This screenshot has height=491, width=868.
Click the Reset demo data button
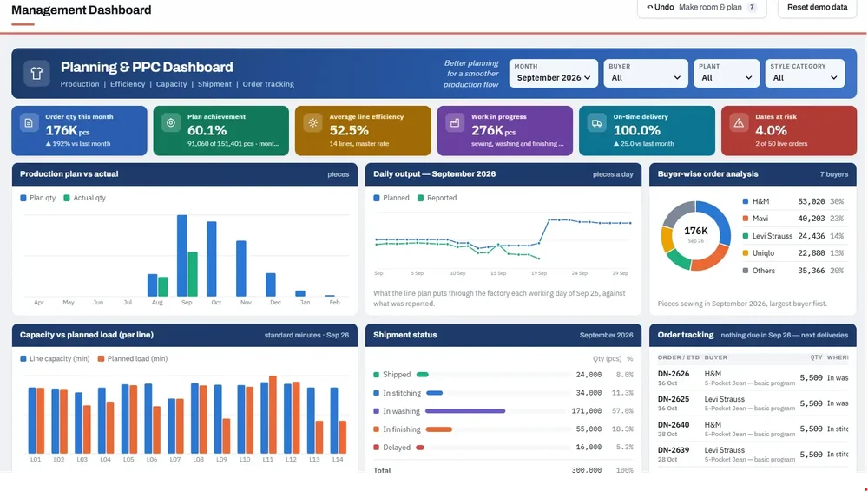point(817,7)
